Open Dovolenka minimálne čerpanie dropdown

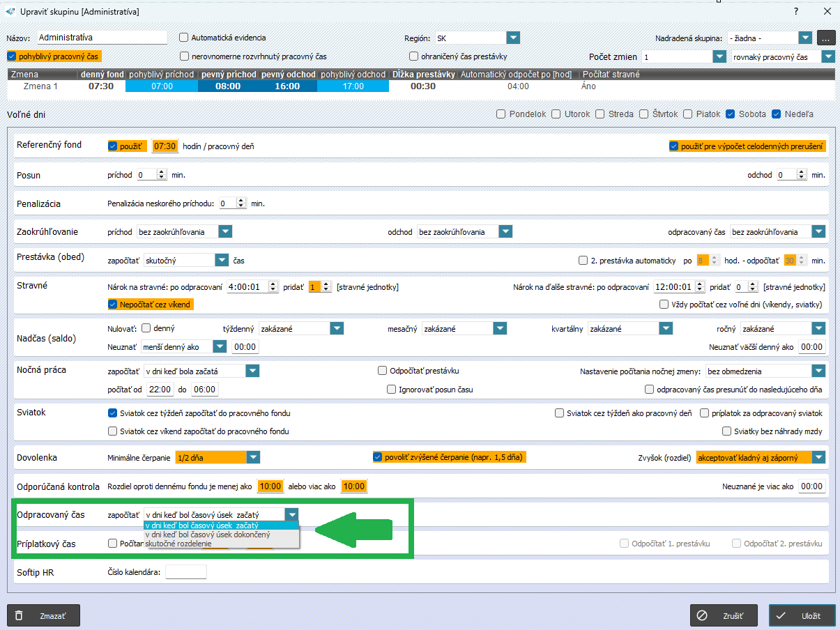pos(253,457)
